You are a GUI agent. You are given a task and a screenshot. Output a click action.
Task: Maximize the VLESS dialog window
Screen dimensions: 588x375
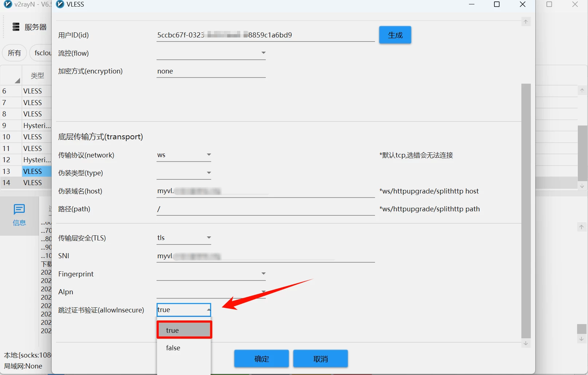click(x=497, y=4)
